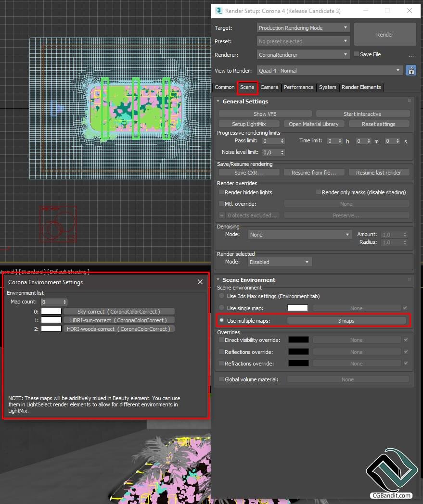
Task: Select Use single map radio button
Action: pos(222,308)
